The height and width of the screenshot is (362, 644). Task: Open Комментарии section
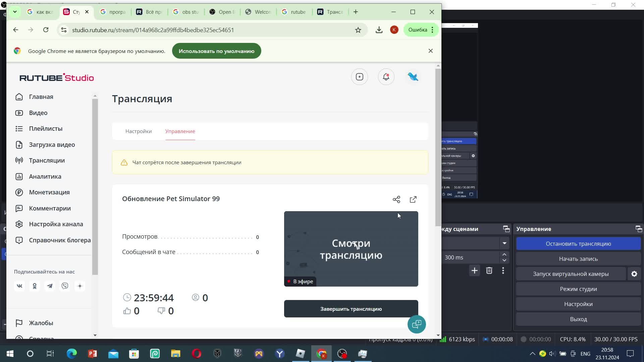[43, 208]
